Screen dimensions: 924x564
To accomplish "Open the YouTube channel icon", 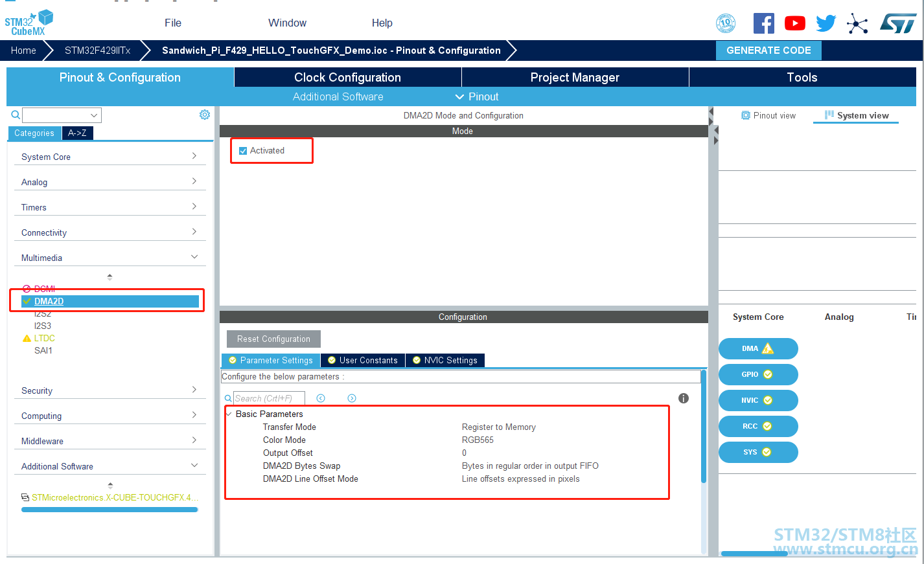I will point(795,23).
